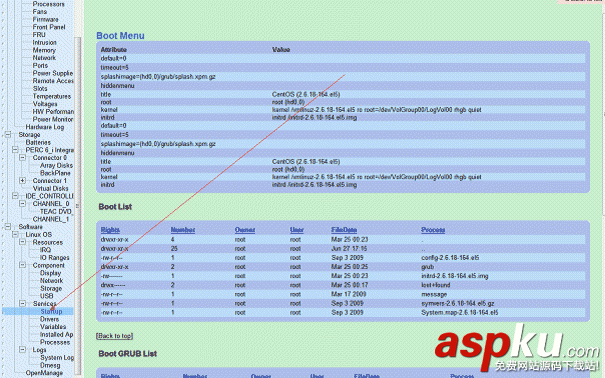Open Ports tree item
Screen dimensions: 605x378
[x=40, y=66]
